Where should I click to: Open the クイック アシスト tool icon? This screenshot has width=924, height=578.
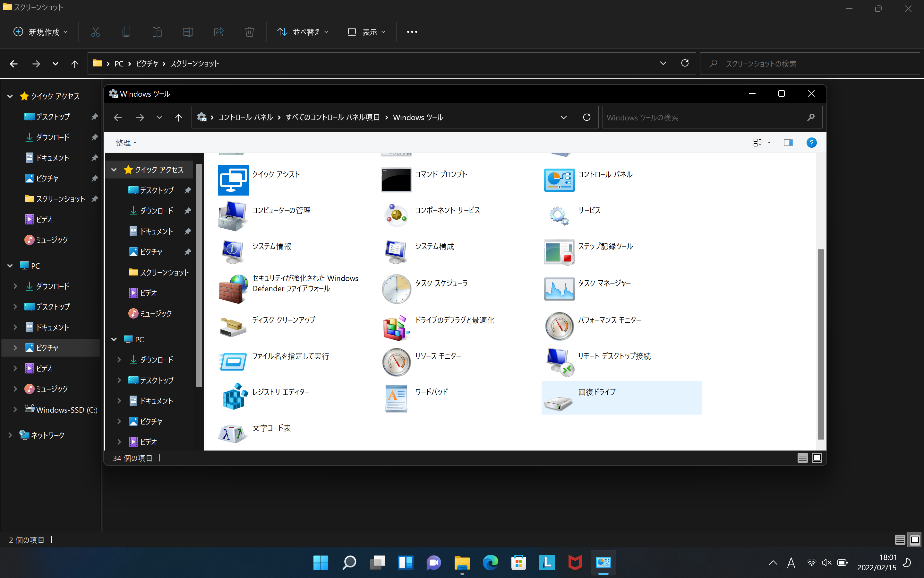(233, 180)
